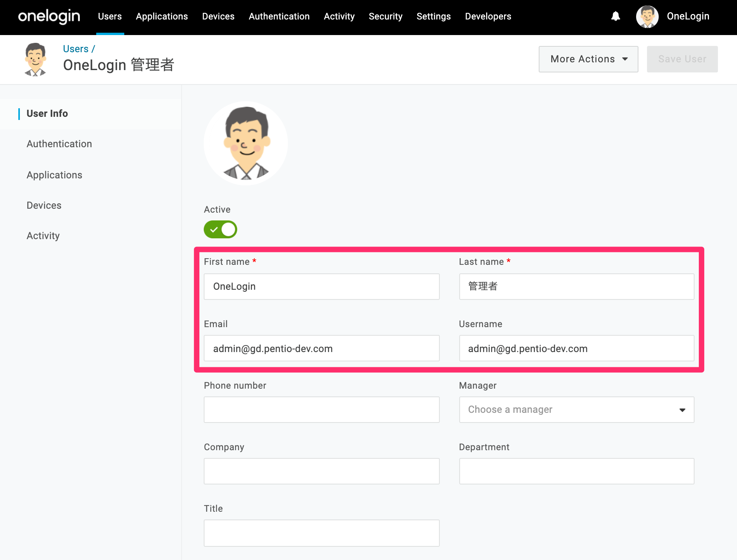Open the Developers menu
The height and width of the screenshot is (560, 737).
click(488, 16)
